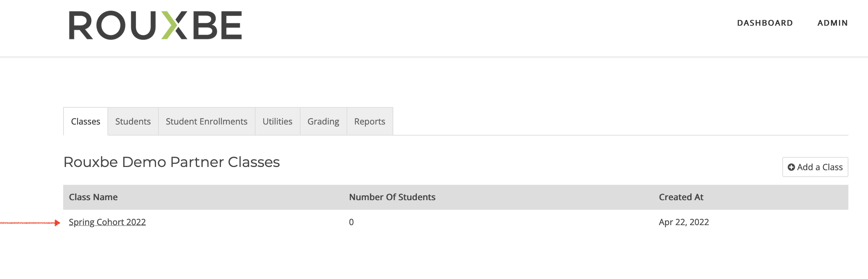This screenshot has height=279, width=868.
Task: Go to the Utilities tab
Action: point(278,121)
